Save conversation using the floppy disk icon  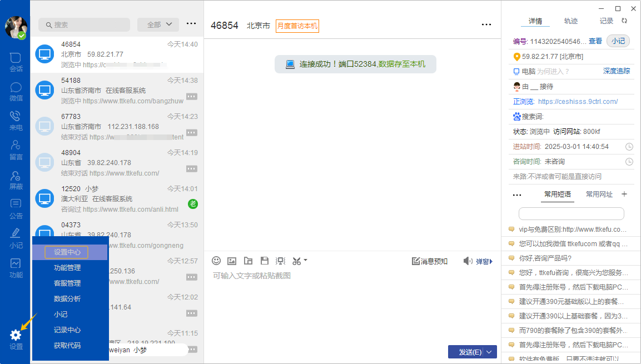264,260
